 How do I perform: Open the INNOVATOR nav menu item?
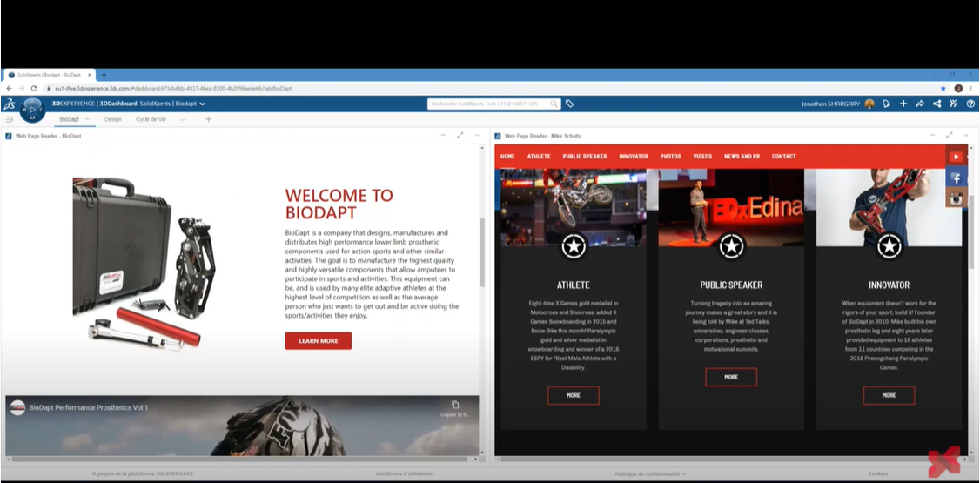coord(633,156)
